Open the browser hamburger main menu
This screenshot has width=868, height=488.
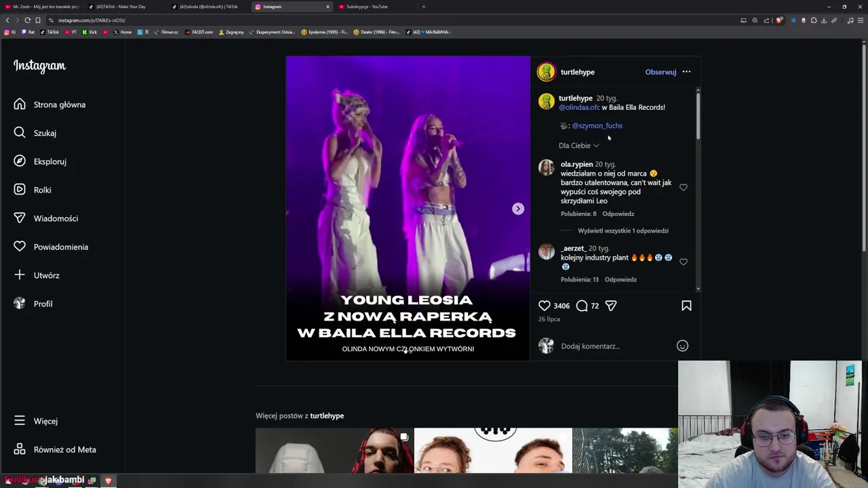coord(861,20)
